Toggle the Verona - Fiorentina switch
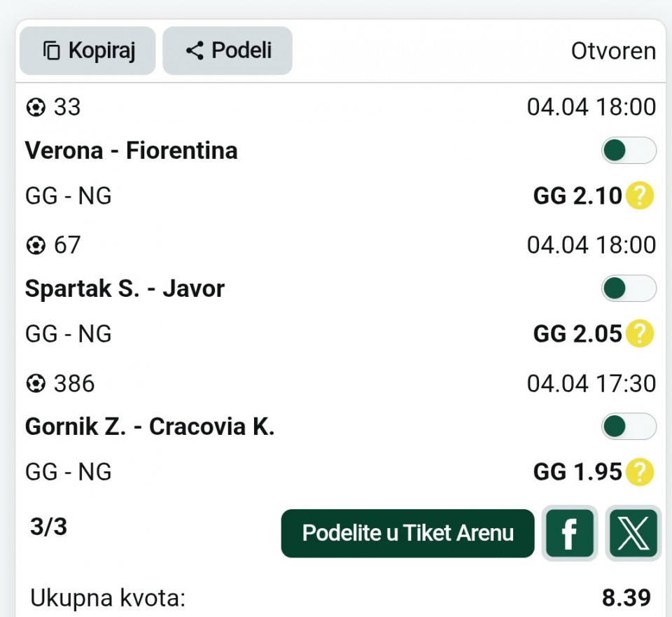The height and width of the screenshot is (617, 672). pos(628,151)
